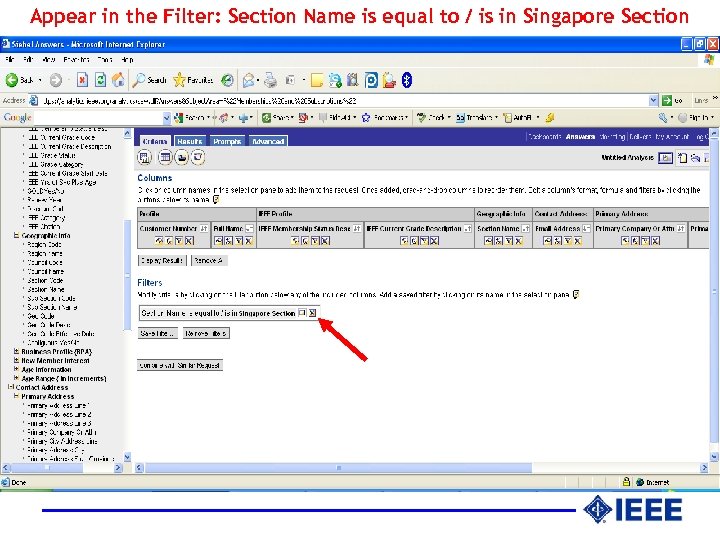Open the View menu
Image resolution: width=720 pixels, height=540 pixels.
pyautogui.click(x=48, y=60)
